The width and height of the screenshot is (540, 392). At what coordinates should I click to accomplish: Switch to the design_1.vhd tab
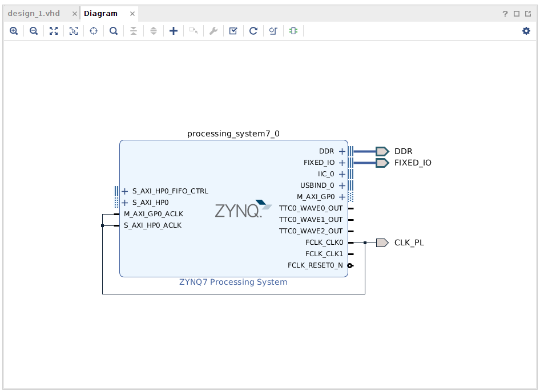coord(34,13)
